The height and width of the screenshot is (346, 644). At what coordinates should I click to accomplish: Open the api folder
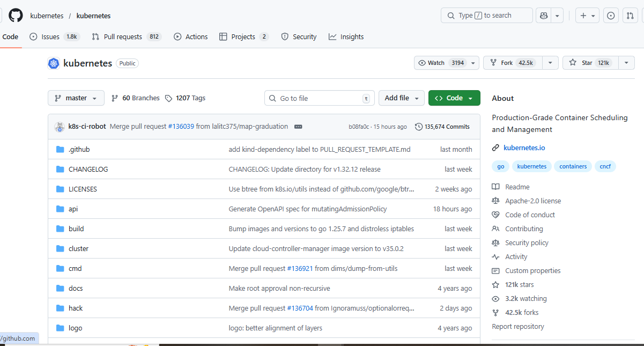73,209
